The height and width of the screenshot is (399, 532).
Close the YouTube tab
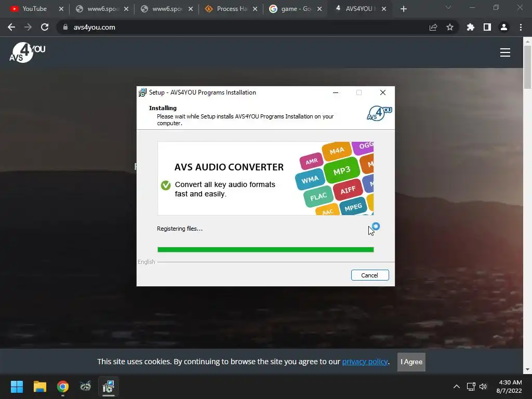[61, 9]
